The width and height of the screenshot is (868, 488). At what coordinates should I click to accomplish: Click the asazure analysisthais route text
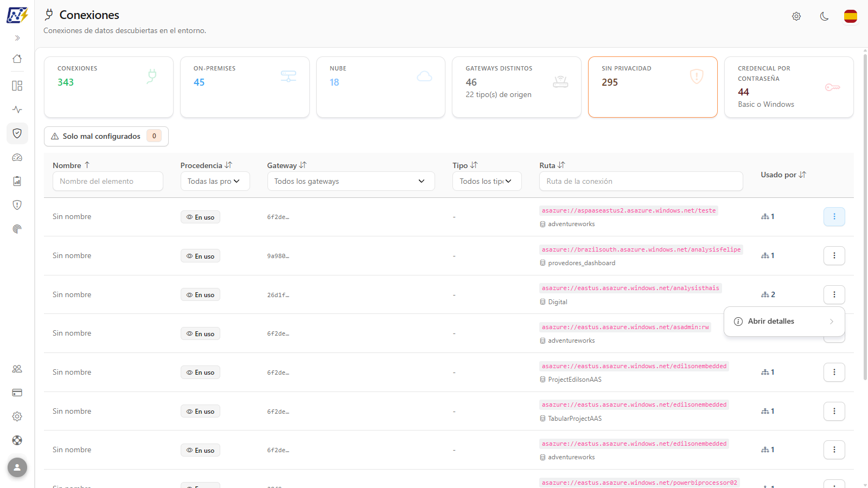(x=630, y=288)
